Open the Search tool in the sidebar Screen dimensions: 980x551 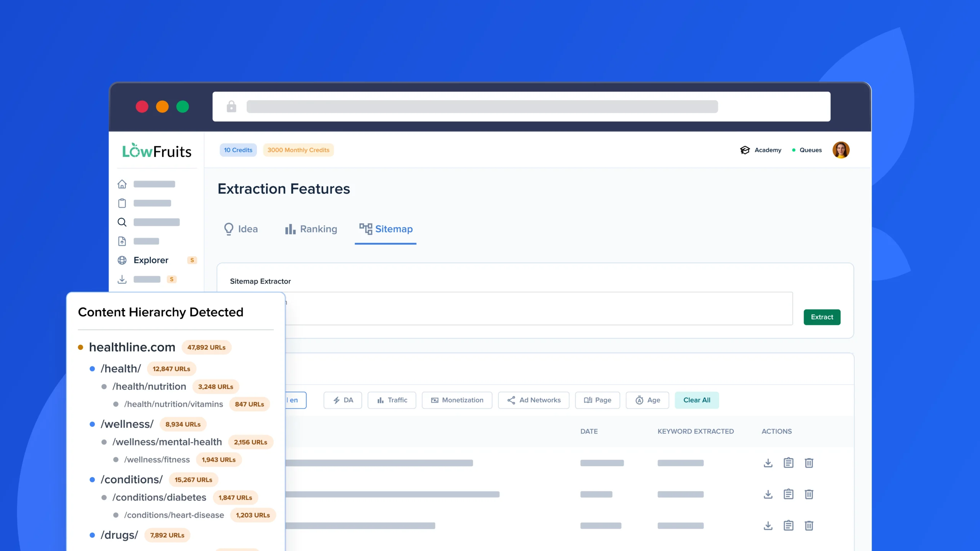122,222
